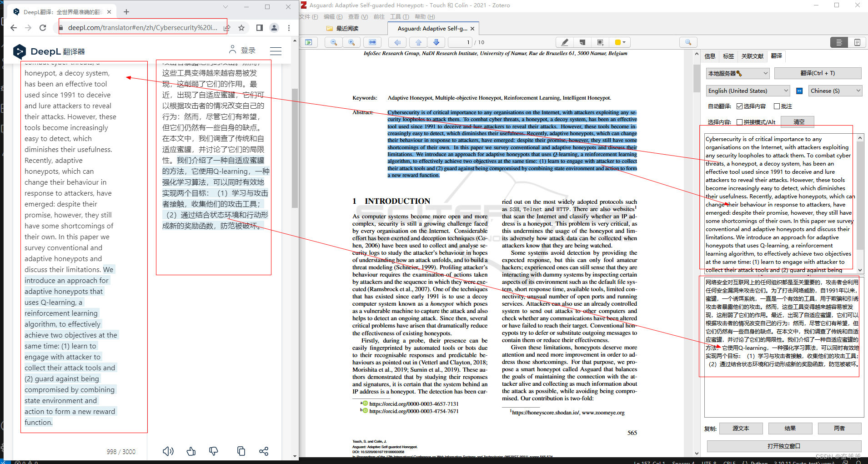Fit PDF page to width in Zotero

(x=372, y=42)
